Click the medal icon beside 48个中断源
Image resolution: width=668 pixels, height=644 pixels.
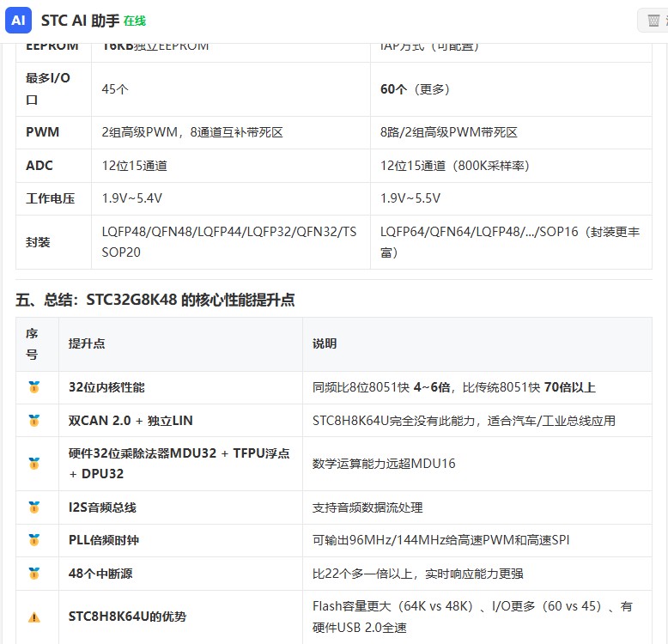click(34, 574)
